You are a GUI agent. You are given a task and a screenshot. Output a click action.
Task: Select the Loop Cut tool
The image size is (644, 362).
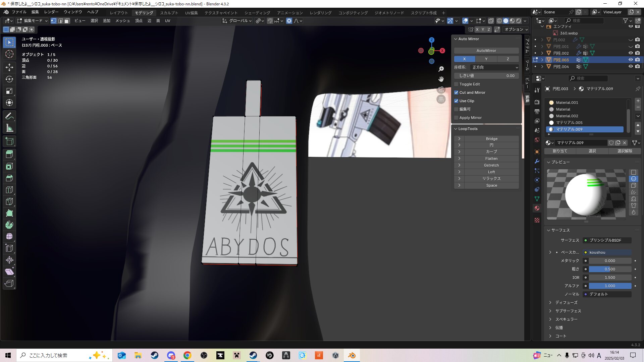pos(9,190)
